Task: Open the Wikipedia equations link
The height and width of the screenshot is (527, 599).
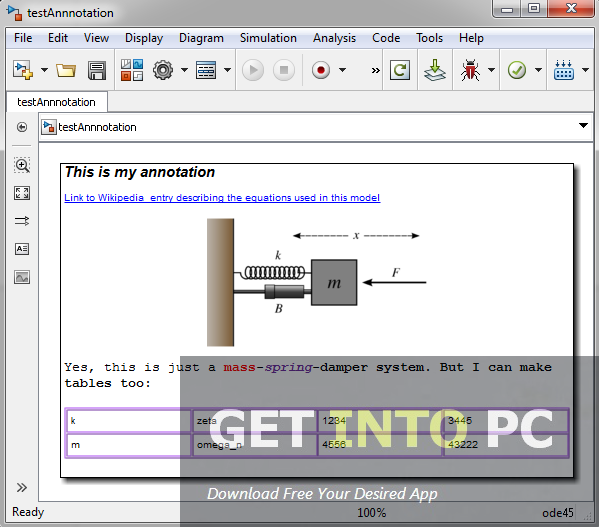Action: tap(222, 197)
